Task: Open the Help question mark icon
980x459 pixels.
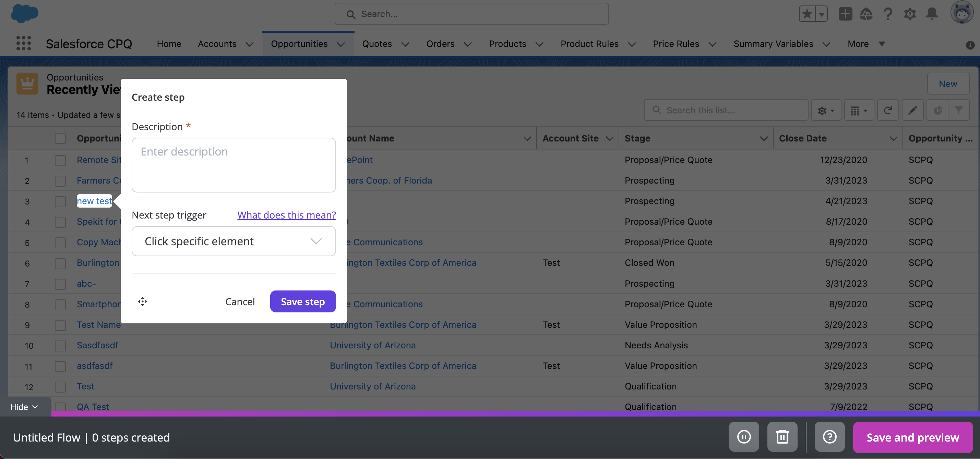Action: pos(888,14)
